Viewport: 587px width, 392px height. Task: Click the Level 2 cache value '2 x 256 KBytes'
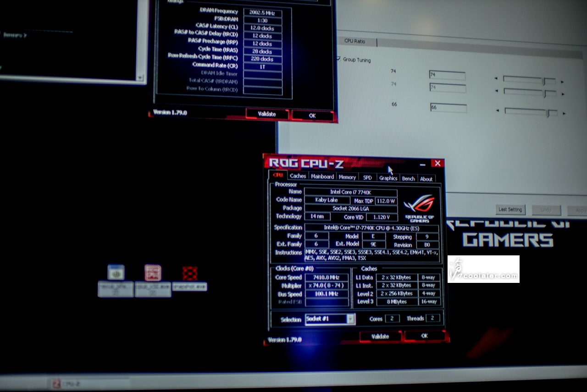click(x=397, y=293)
